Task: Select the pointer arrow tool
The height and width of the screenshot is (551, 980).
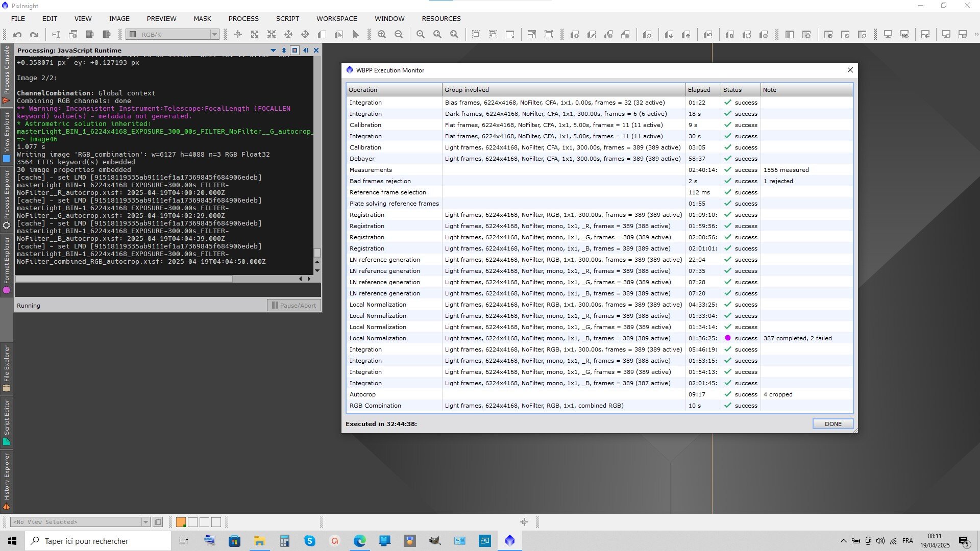Action: [356, 35]
